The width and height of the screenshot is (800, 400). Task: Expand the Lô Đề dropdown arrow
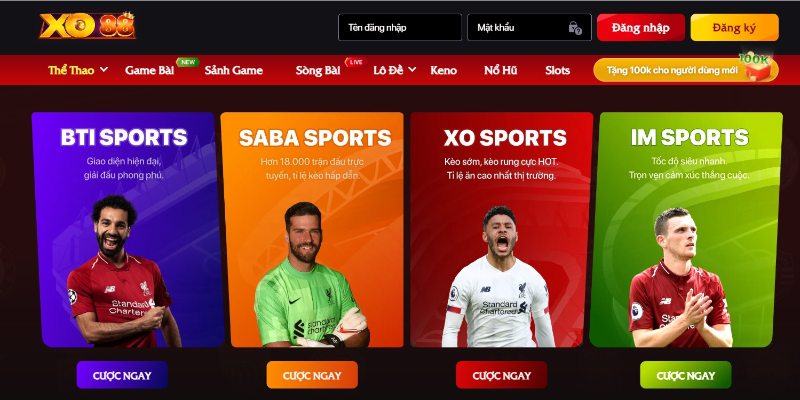(412, 69)
